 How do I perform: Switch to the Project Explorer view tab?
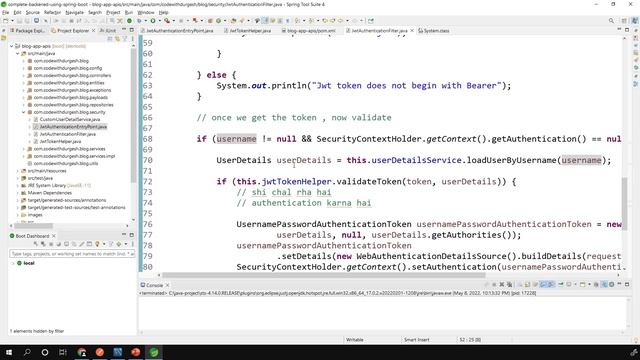(72, 31)
